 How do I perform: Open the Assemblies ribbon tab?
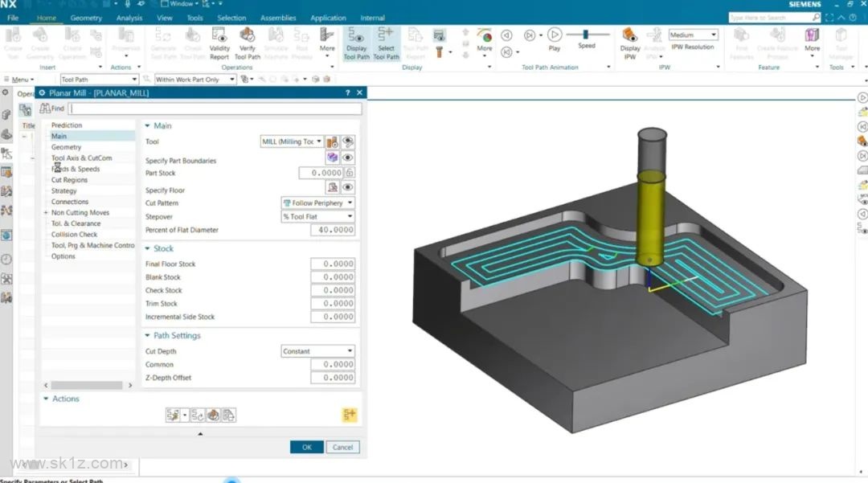click(x=278, y=18)
